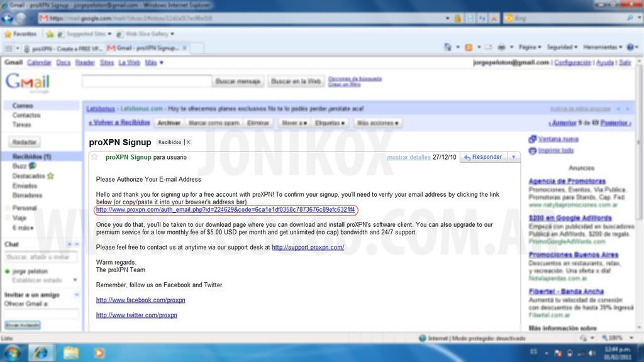
Task: Click the Gmail logo
Action: point(28,83)
